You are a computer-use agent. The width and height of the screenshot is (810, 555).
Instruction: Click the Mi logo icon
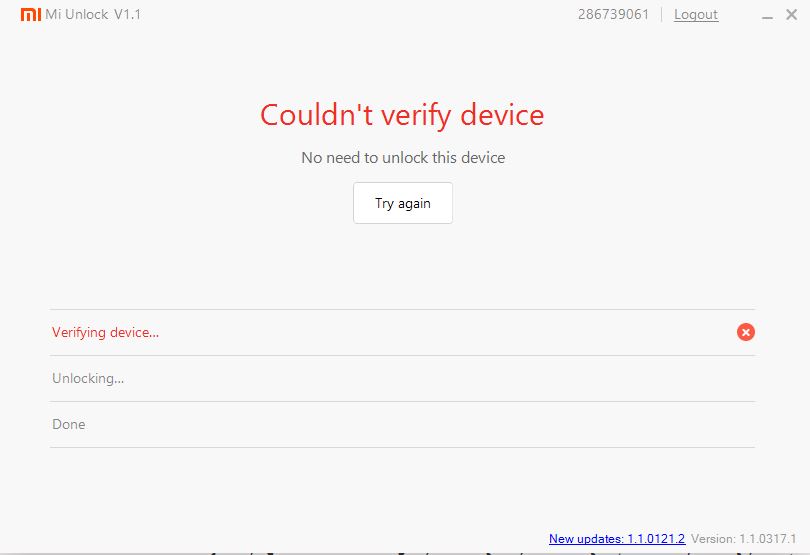31,15
